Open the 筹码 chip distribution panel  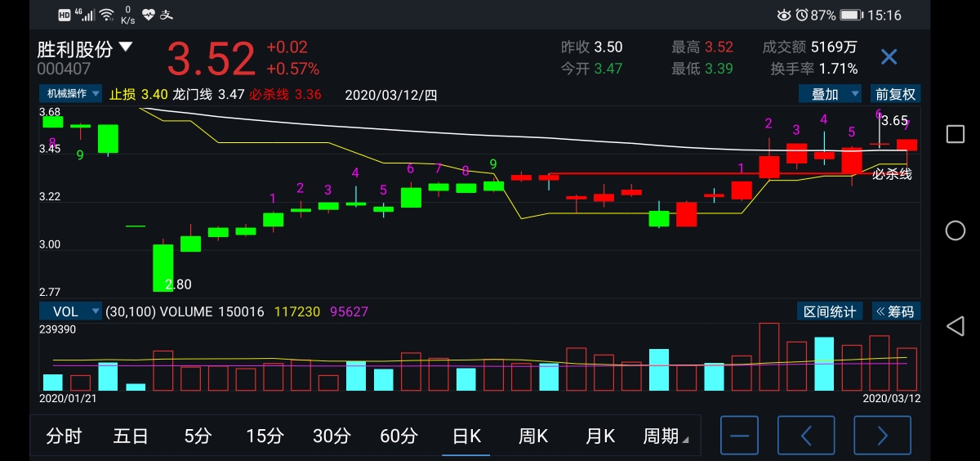coord(895,311)
